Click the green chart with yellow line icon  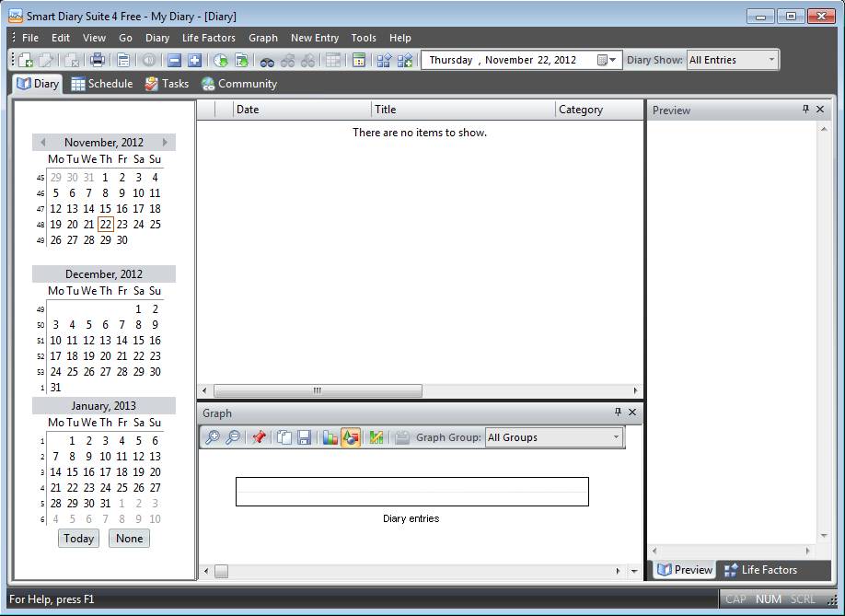coord(376,437)
